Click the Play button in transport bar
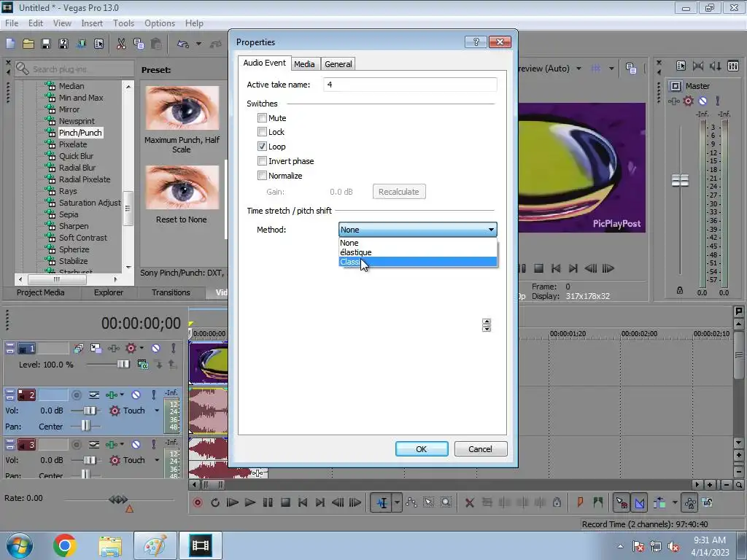747x560 pixels. [250, 502]
